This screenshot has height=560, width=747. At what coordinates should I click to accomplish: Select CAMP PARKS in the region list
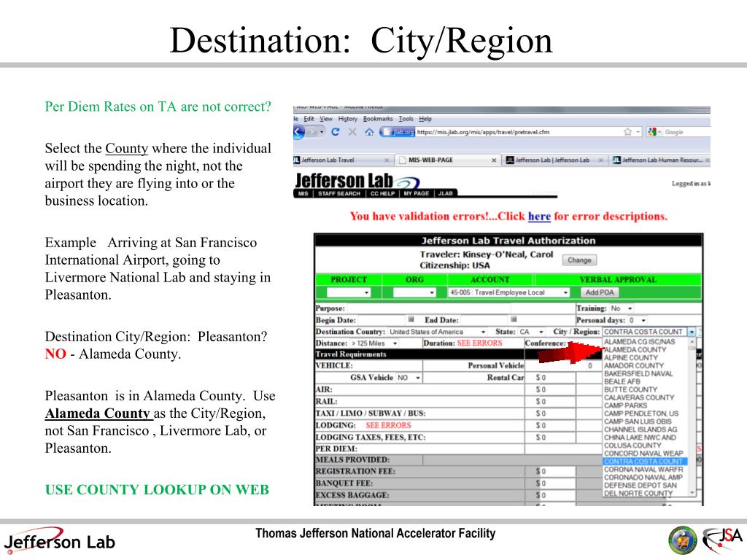click(625, 405)
